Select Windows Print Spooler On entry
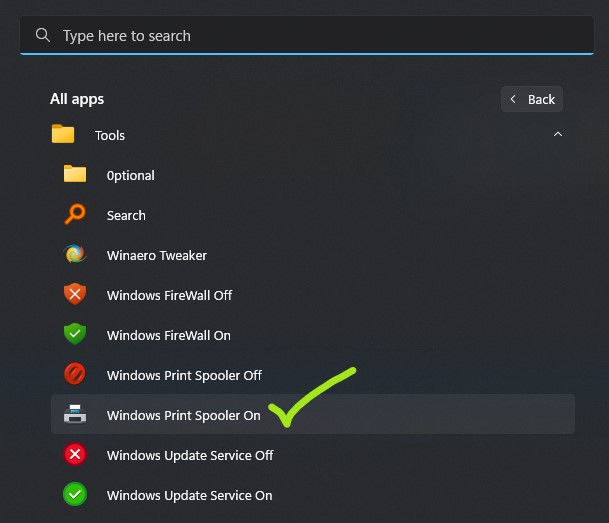This screenshot has width=609, height=523. click(313, 414)
